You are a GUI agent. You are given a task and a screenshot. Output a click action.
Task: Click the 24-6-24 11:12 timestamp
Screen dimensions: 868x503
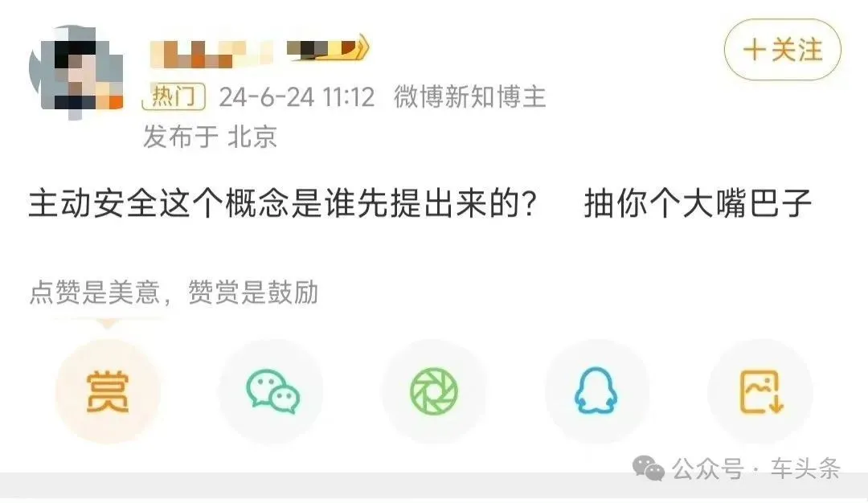coord(297,97)
